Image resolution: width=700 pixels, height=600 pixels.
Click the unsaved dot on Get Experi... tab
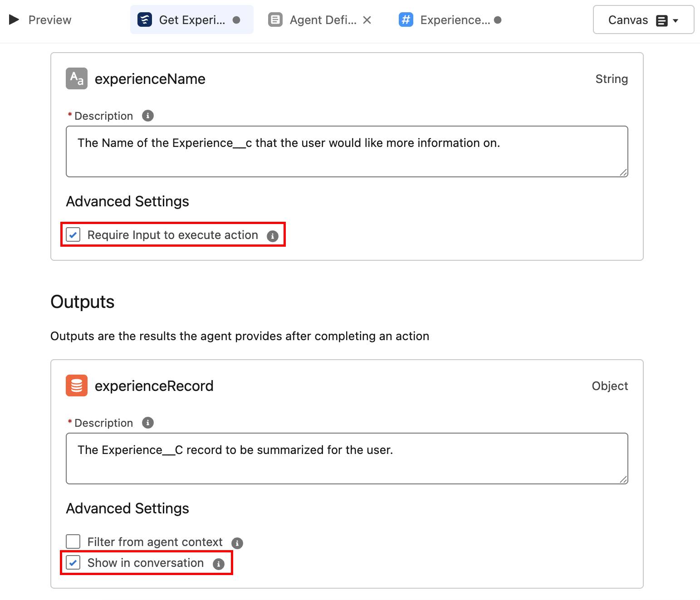click(236, 20)
